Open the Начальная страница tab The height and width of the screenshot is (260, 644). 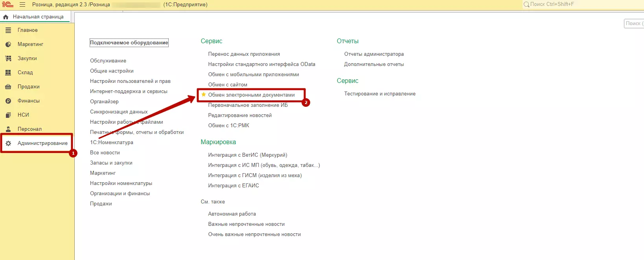pos(35,17)
